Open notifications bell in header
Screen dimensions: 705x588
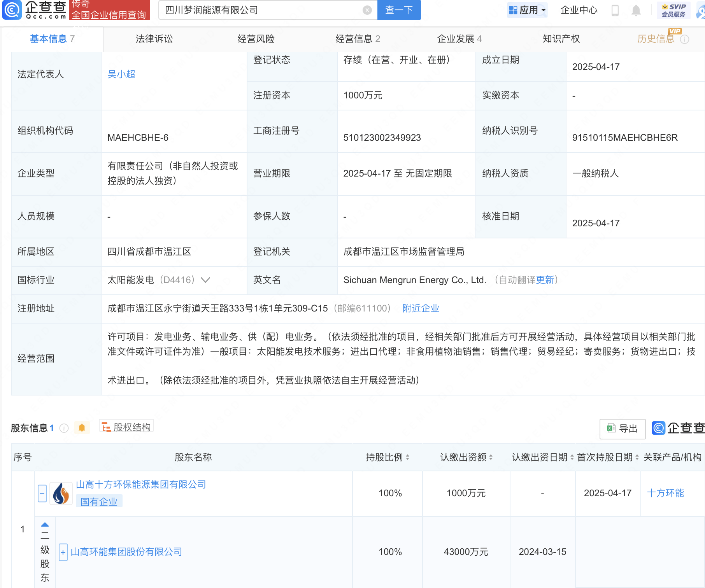[636, 10]
